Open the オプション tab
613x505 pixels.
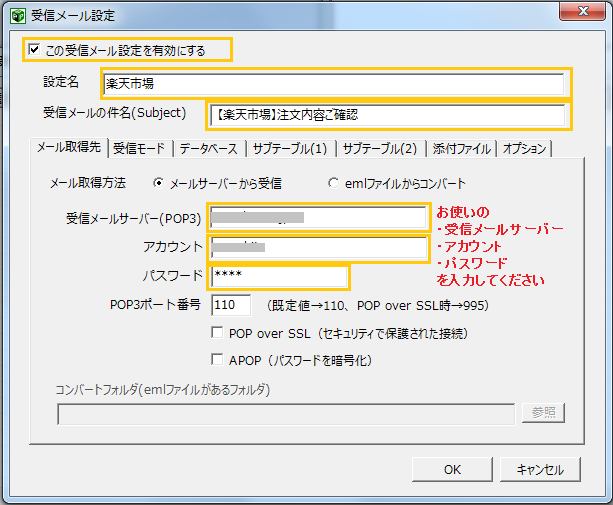tap(524, 149)
